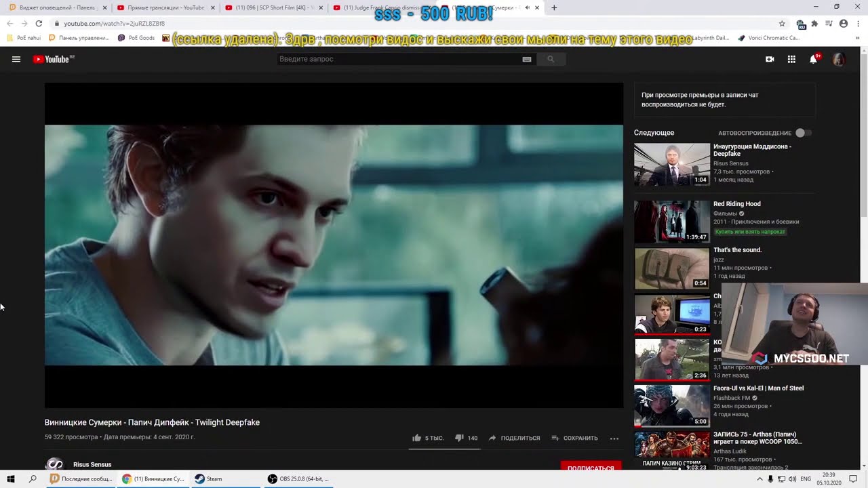Open Windows taskbar search
Screen dimensions: 868x488
pyautogui.click(x=33, y=479)
